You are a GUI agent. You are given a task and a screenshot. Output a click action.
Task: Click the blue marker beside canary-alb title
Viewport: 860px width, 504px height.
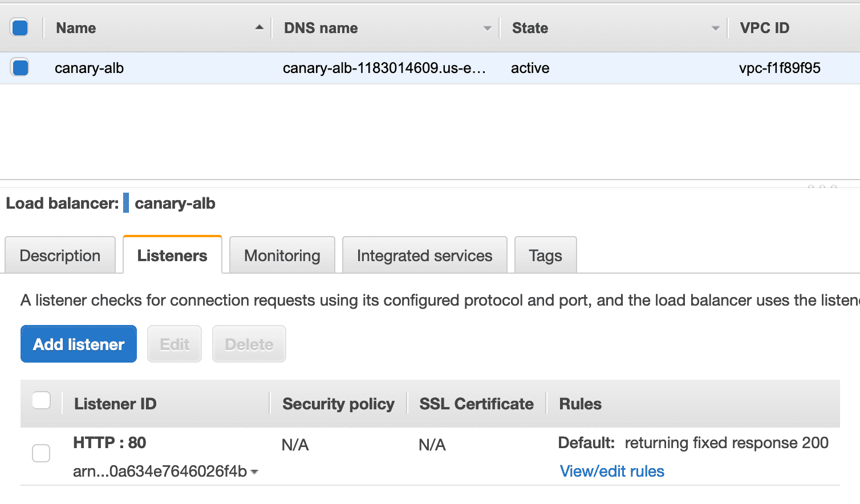pyautogui.click(x=126, y=203)
